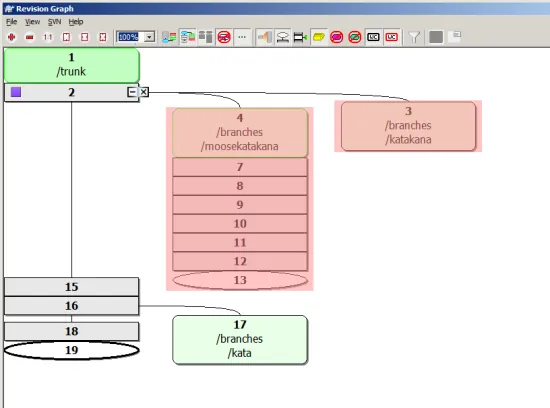This screenshot has width=550, height=408.
Task: Toggle the red circled reduce crosslines icon
Action: pyautogui.click(x=224, y=37)
